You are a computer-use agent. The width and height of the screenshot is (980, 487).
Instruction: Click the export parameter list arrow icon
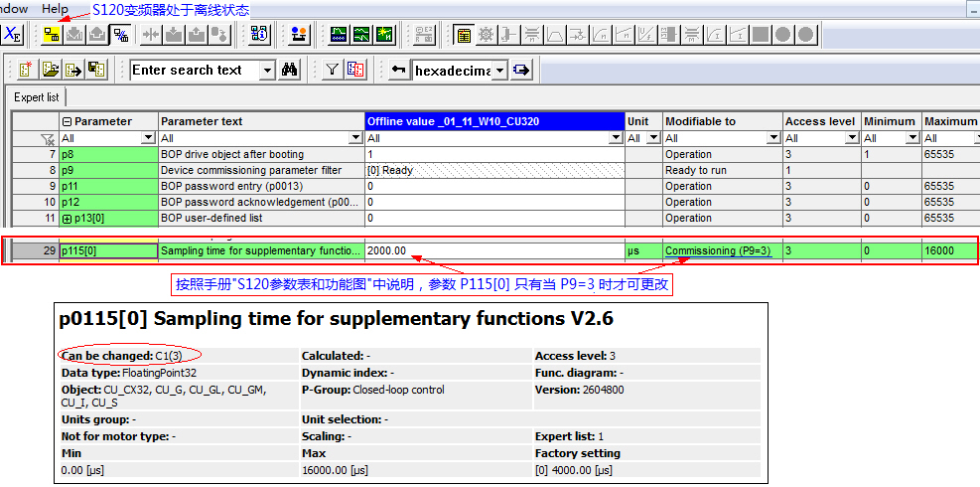coord(73,70)
